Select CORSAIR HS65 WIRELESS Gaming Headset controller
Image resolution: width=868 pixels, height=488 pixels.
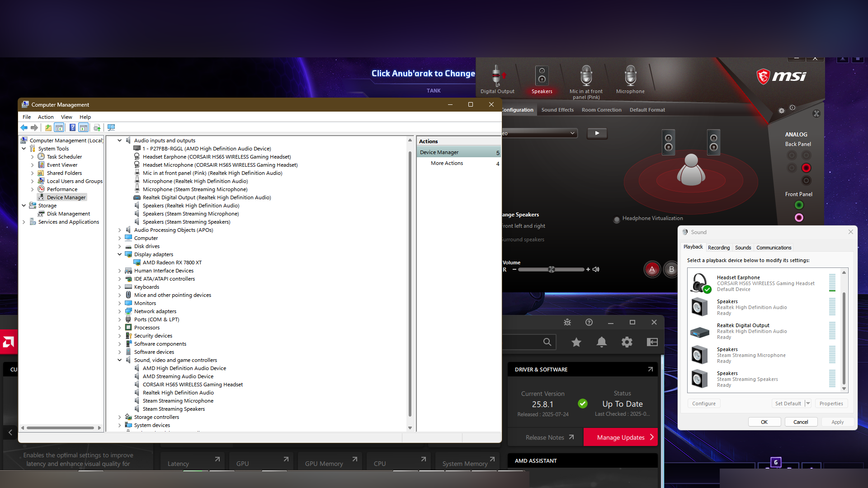click(193, 385)
